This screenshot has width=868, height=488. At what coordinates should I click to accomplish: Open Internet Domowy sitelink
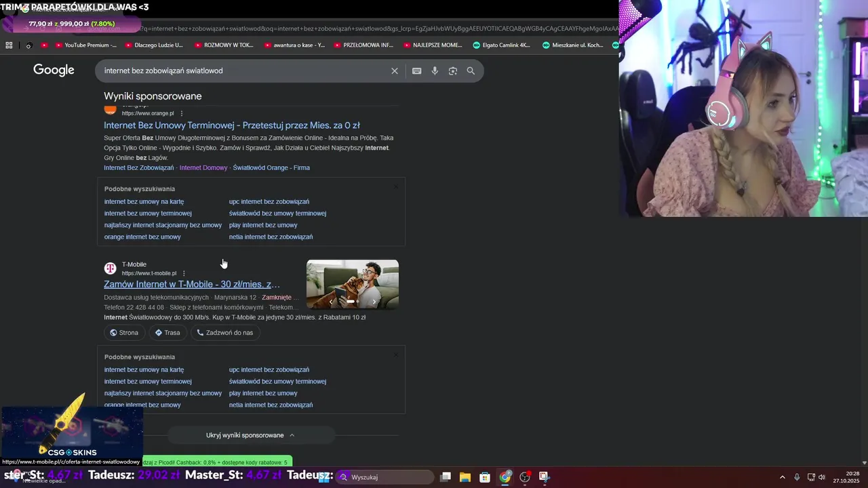[x=203, y=167]
